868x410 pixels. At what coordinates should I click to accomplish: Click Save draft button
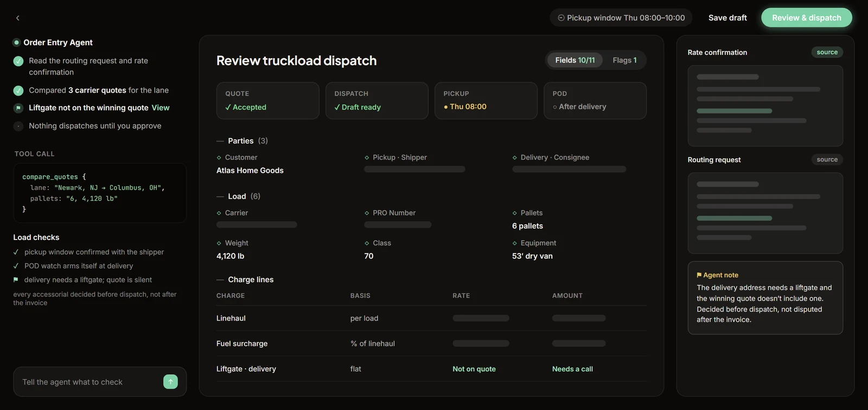[x=727, y=18]
